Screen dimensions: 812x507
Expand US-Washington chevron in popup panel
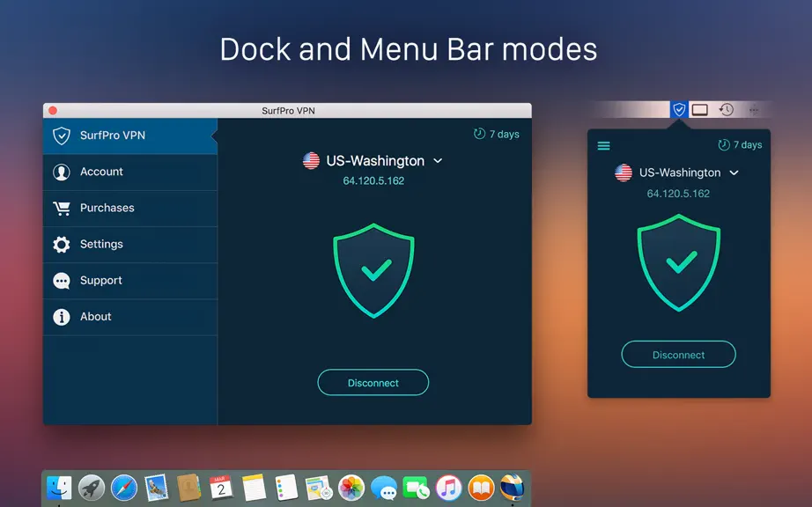pyautogui.click(x=734, y=173)
